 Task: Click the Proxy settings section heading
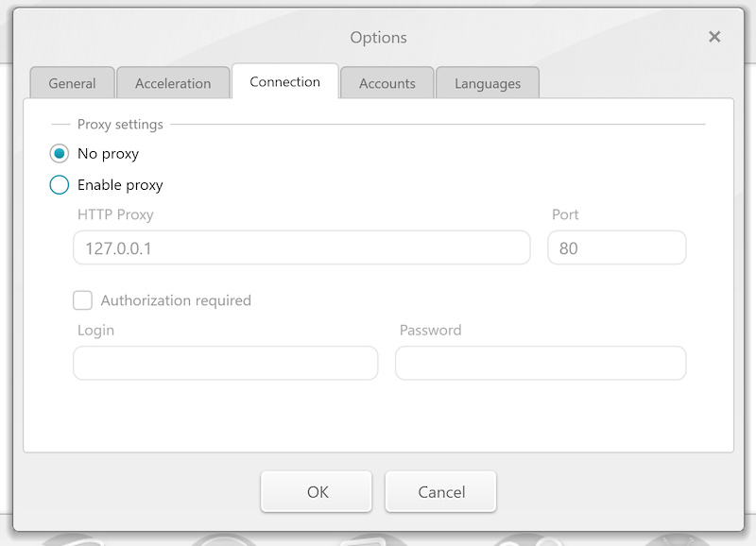point(120,124)
